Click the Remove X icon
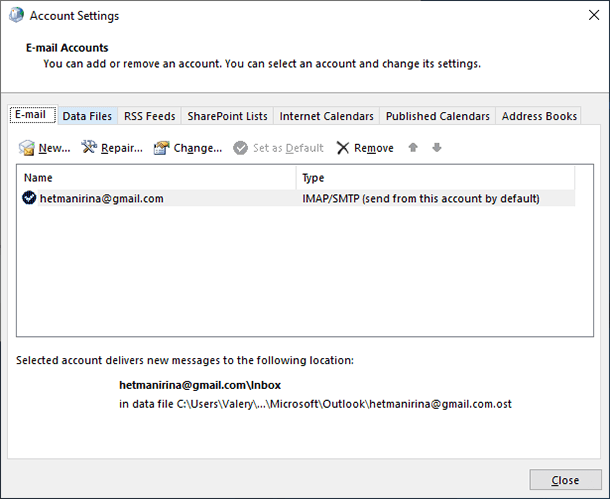Viewport: 610px width, 499px height. tap(343, 148)
